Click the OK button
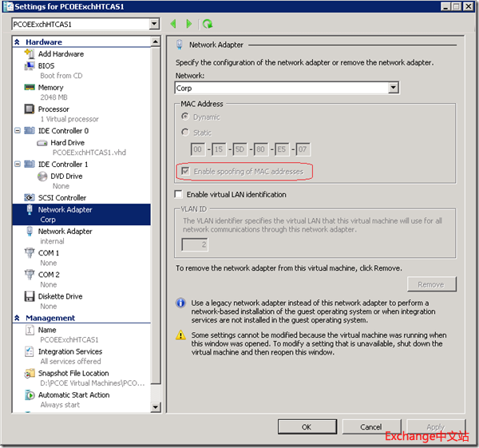479x448 pixels. point(307,427)
